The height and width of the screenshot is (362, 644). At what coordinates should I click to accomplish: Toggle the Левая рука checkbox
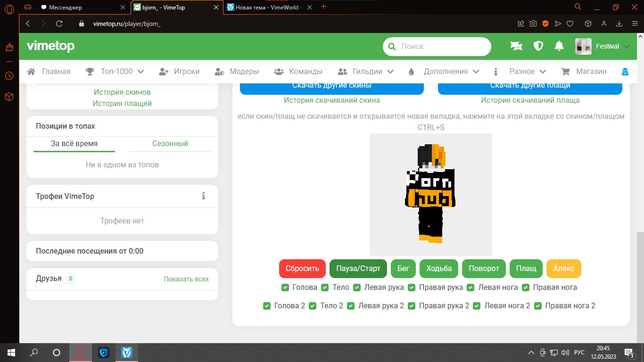click(x=356, y=288)
